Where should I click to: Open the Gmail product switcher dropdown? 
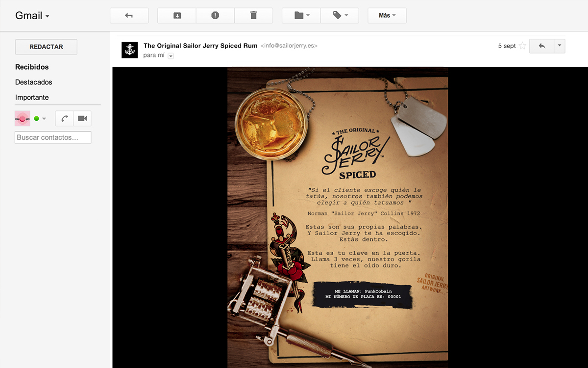32,16
